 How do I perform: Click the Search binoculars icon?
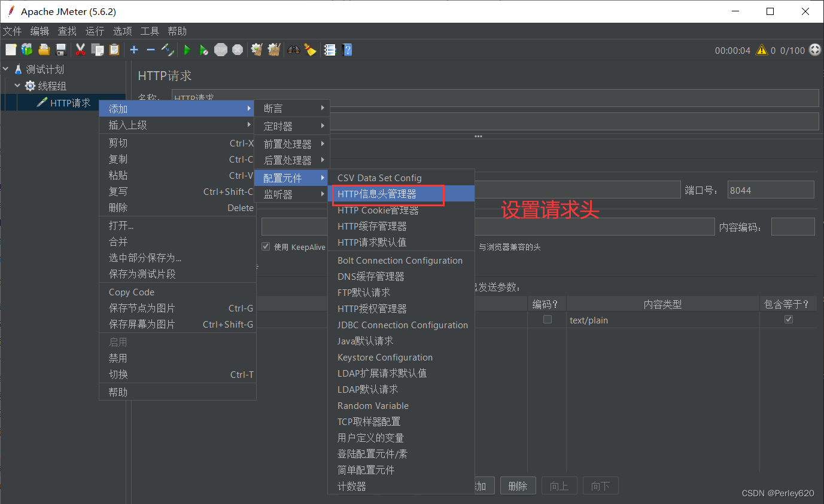(293, 50)
